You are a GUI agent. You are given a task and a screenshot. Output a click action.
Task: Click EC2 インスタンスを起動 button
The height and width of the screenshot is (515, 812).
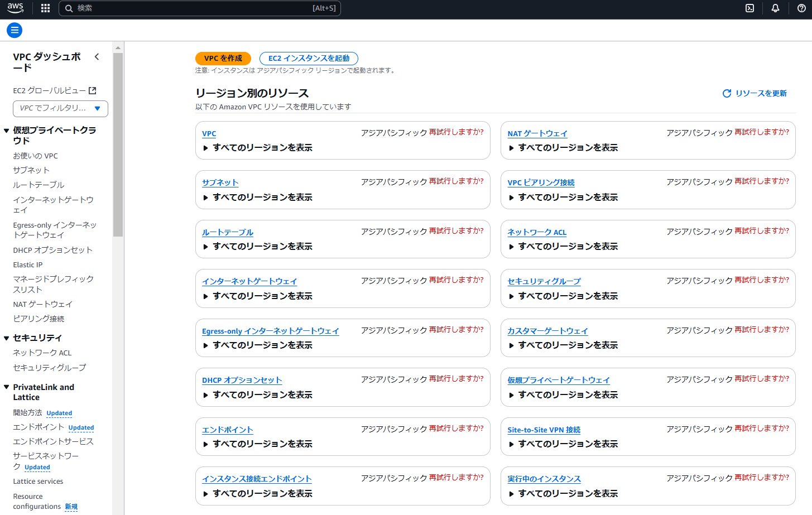point(309,59)
